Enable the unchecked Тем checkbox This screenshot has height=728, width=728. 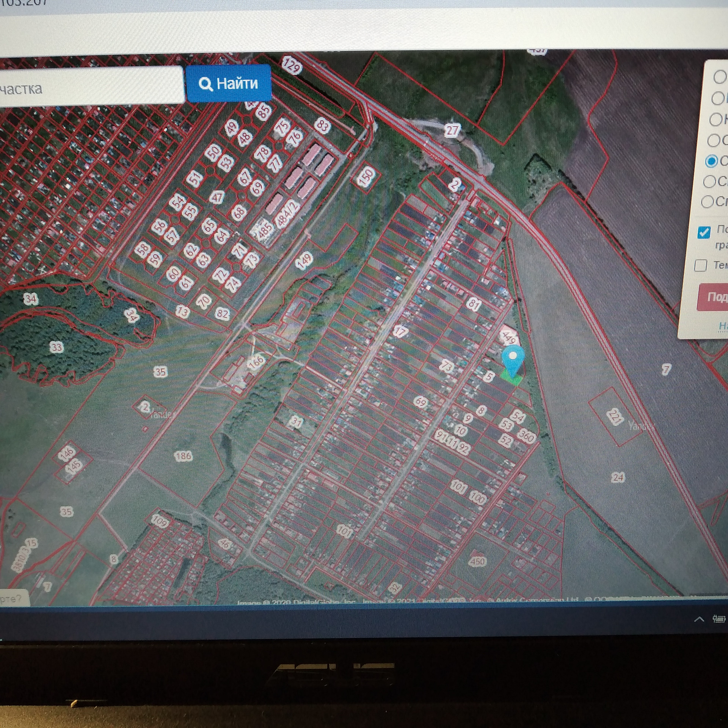click(x=700, y=265)
